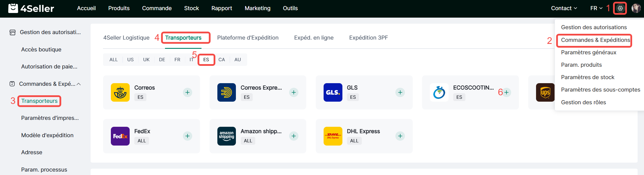The image size is (644, 175).
Task: Add the GLS carrier with plus icon
Action: pyautogui.click(x=400, y=92)
